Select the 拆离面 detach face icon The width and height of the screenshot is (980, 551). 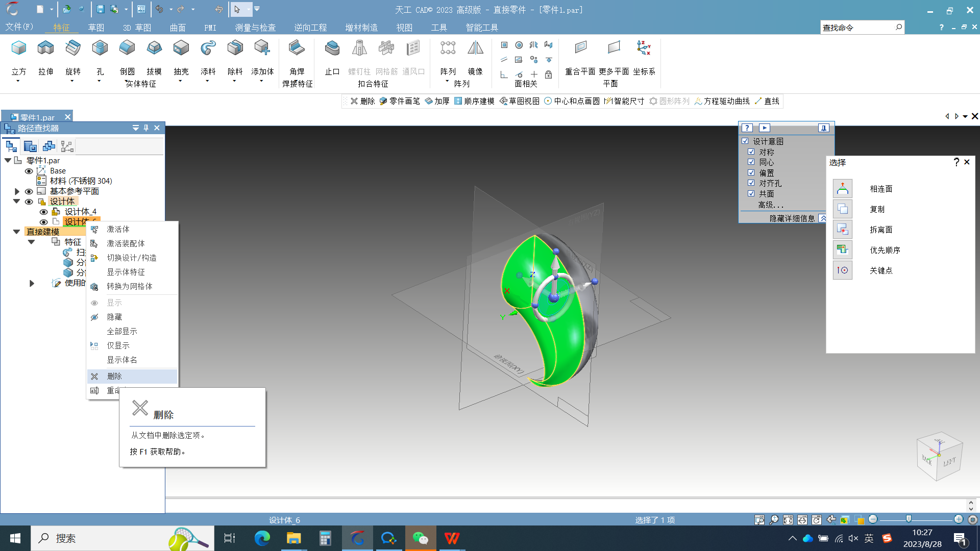[843, 230]
